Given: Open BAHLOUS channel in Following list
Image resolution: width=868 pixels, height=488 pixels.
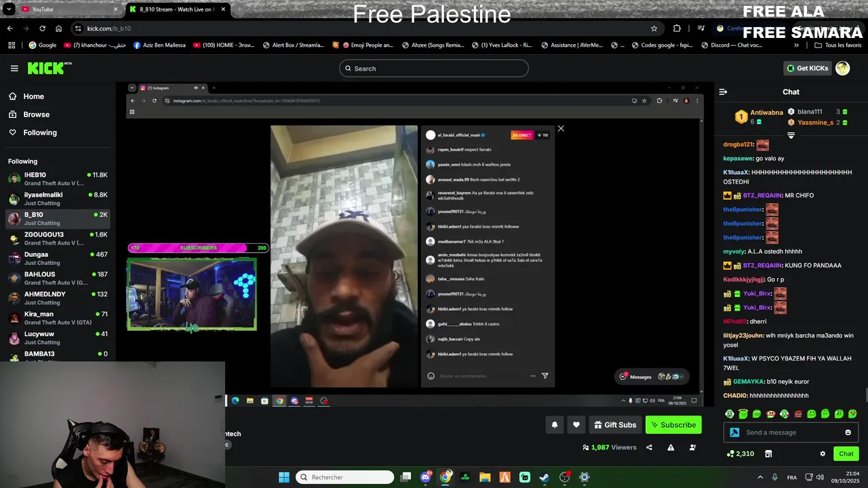Looking at the screenshot, I should 58,278.
